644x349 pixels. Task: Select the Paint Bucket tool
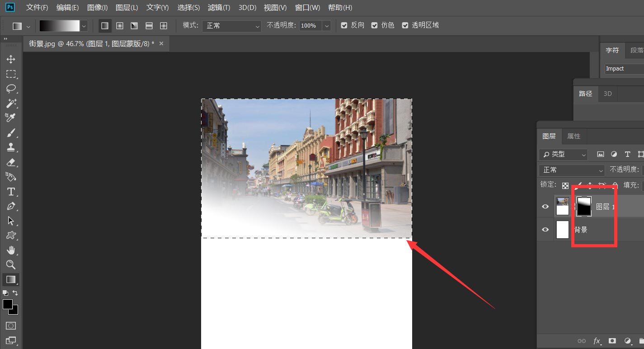click(x=11, y=176)
